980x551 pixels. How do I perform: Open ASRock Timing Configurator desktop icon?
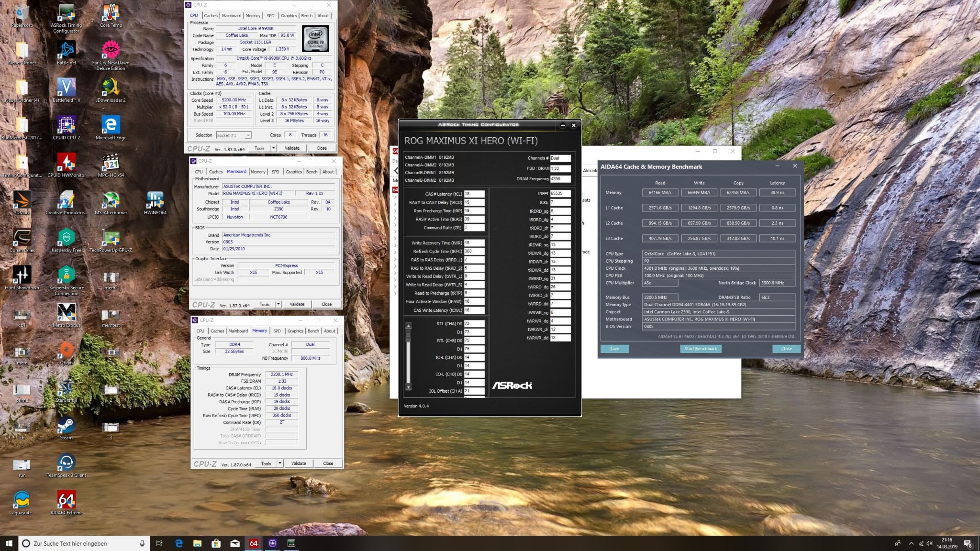[x=66, y=18]
